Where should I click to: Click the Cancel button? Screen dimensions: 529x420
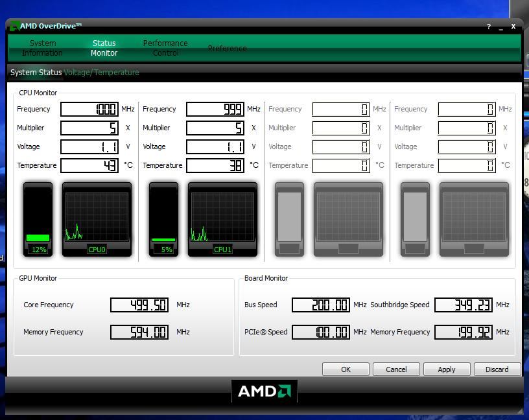coord(396,369)
